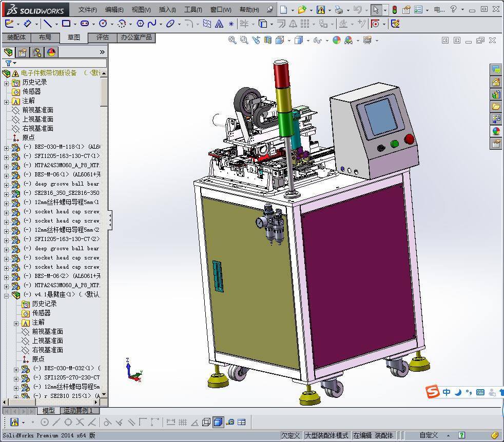Click the sketch Text tool
This screenshot has width=504, height=442.
point(219,24)
